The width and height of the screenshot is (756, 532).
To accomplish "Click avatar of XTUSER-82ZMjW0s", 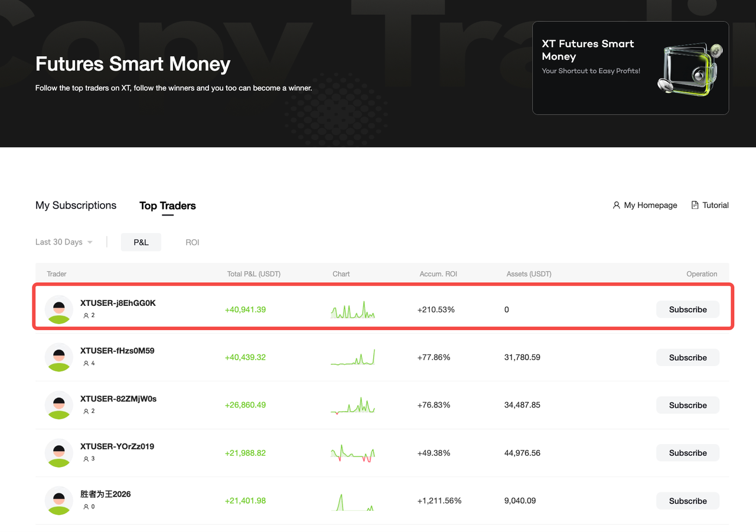I will coord(59,405).
